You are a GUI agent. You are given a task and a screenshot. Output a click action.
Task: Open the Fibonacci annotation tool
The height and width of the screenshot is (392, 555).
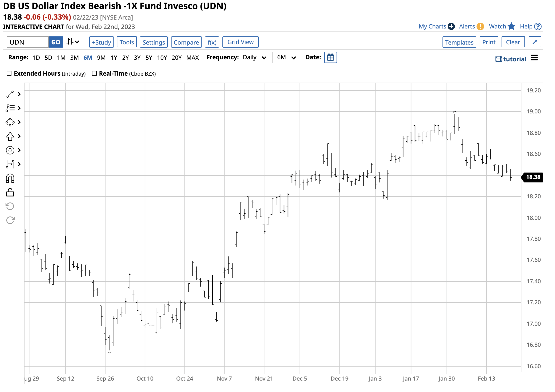point(10,108)
